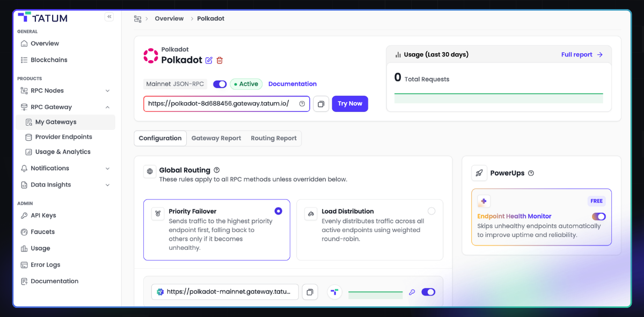Expand the Data Insights chevron
Viewport: 644px width, 317px height.
click(107, 185)
